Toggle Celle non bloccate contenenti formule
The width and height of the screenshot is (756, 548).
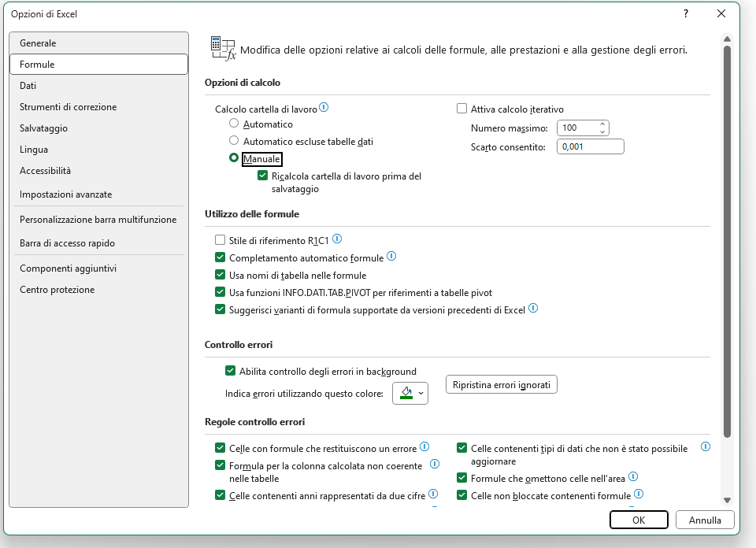462,495
